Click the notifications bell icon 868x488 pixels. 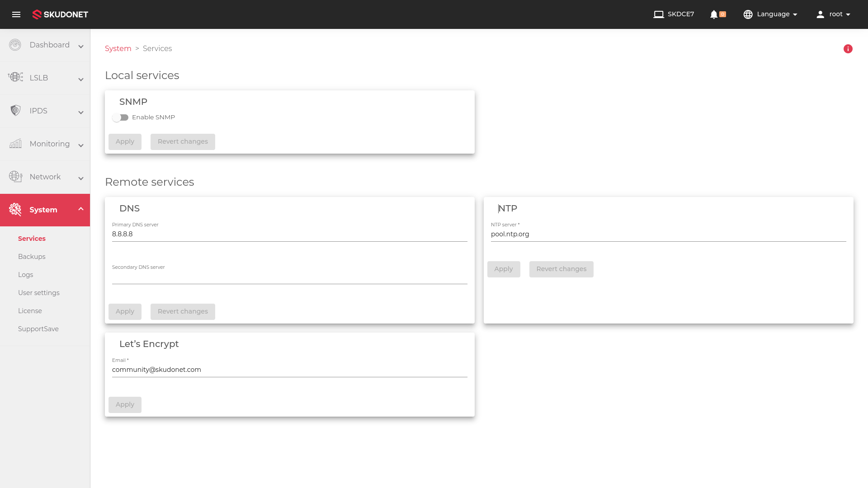coord(713,14)
